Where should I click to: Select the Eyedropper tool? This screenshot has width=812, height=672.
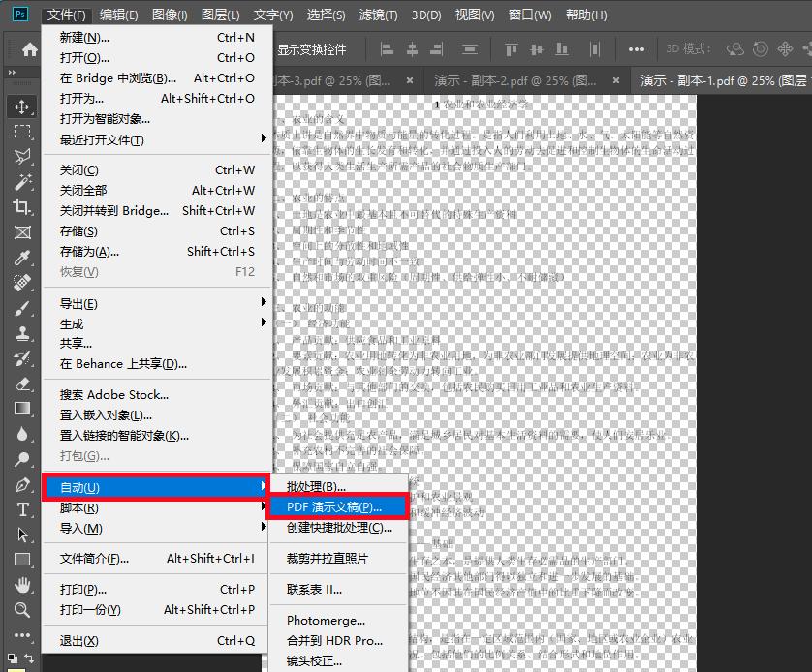click(21, 258)
